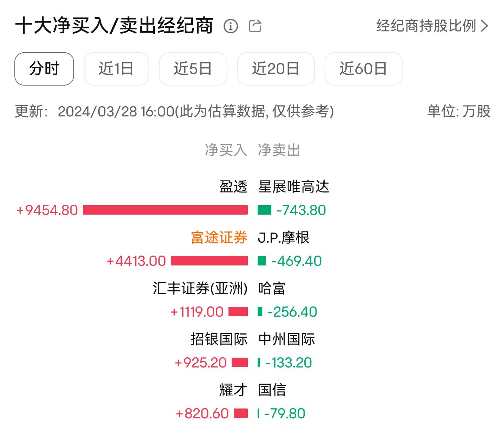Tap the share icon beside the title
The image size is (504, 432).
(x=255, y=26)
